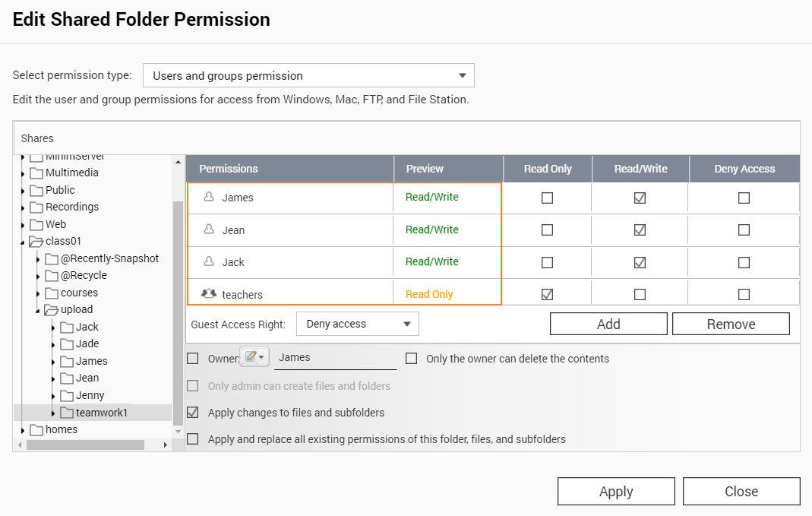Uncheck Apply changes to files and subfolders
The width and height of the screenshot is (812, 516).
[x=193, y=413]
